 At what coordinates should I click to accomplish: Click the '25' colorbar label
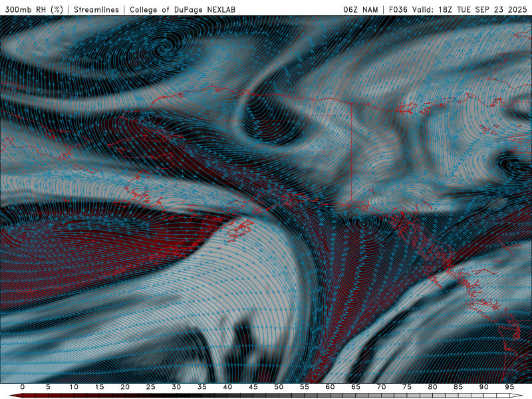click(151, 387)
